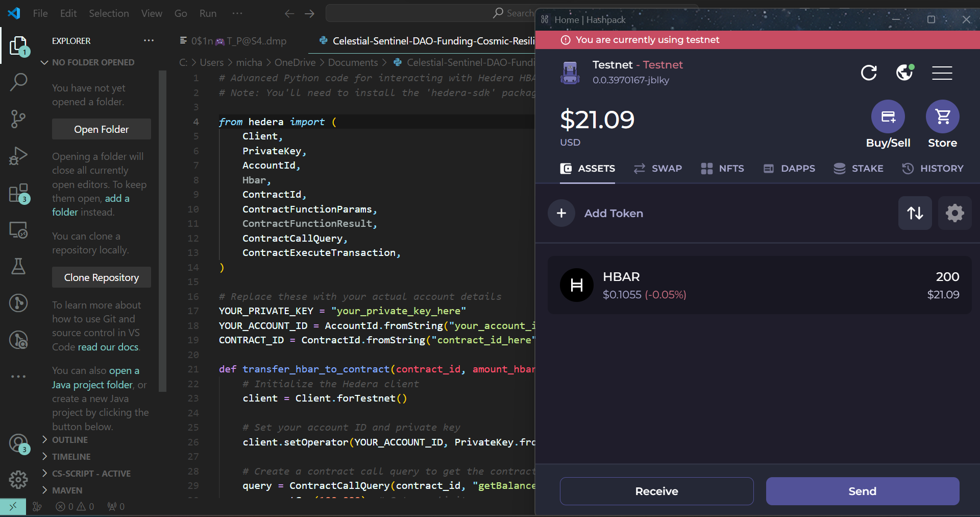Open the Go menu
Image resolution: width=980 pixels, height=517 pixels.
181,13
